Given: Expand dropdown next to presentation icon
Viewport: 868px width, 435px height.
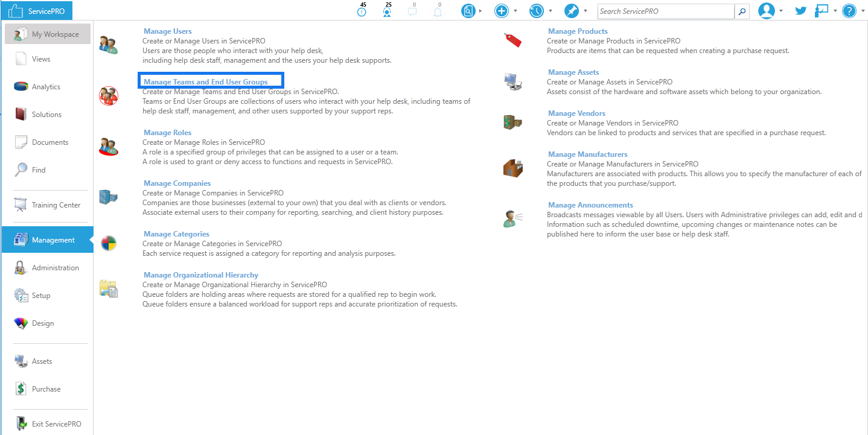Looking at the screenshot, I should click(x=835, y=11).
